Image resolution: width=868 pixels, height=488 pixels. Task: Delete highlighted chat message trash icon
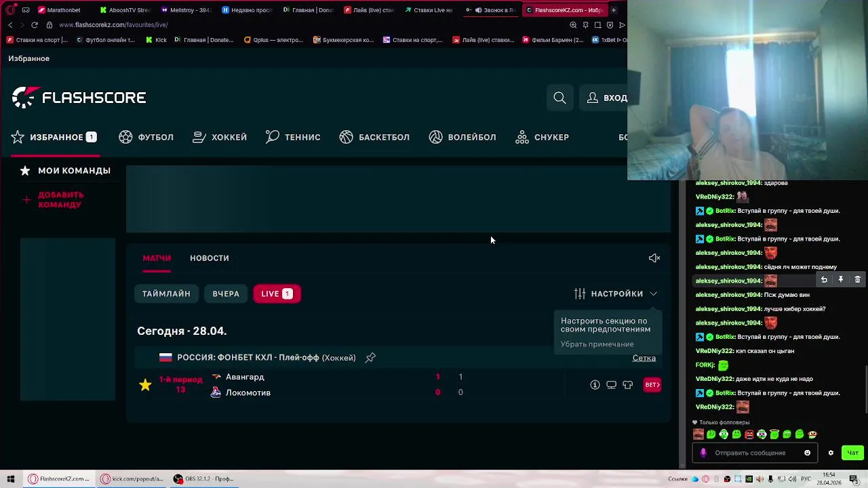[x=857, y=280]
